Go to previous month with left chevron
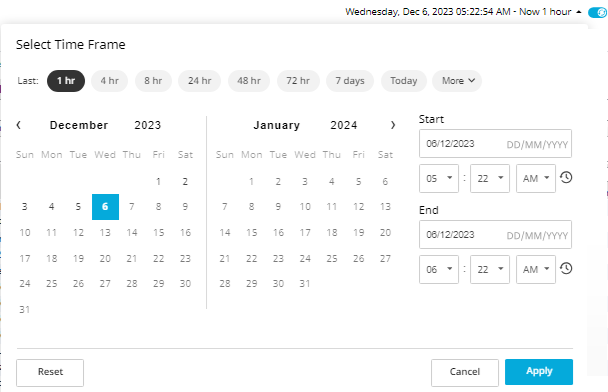 click(19, 125)
